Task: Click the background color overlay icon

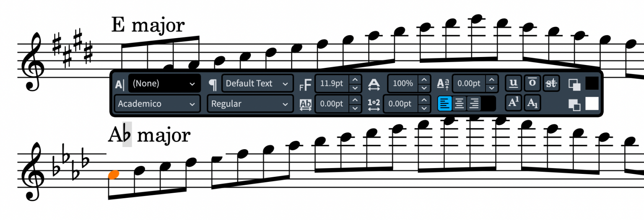Action: tap(574, 104)
